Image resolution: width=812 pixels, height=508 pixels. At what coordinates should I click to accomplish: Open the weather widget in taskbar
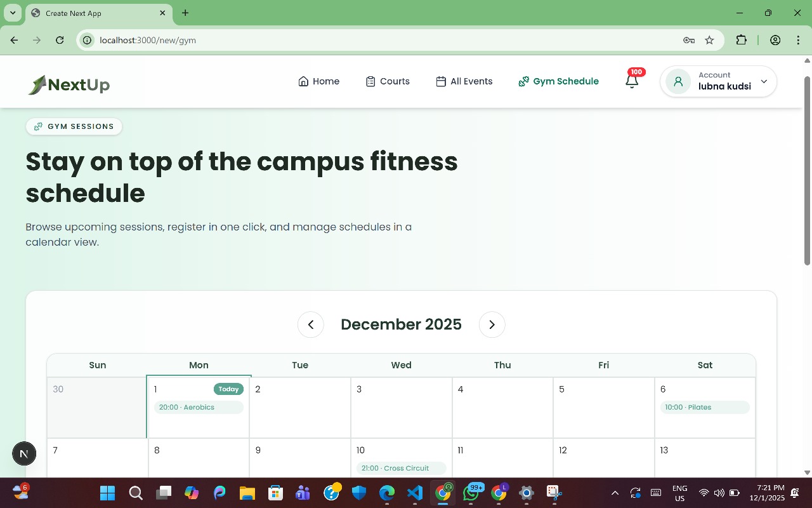click(x=20, y=492)
